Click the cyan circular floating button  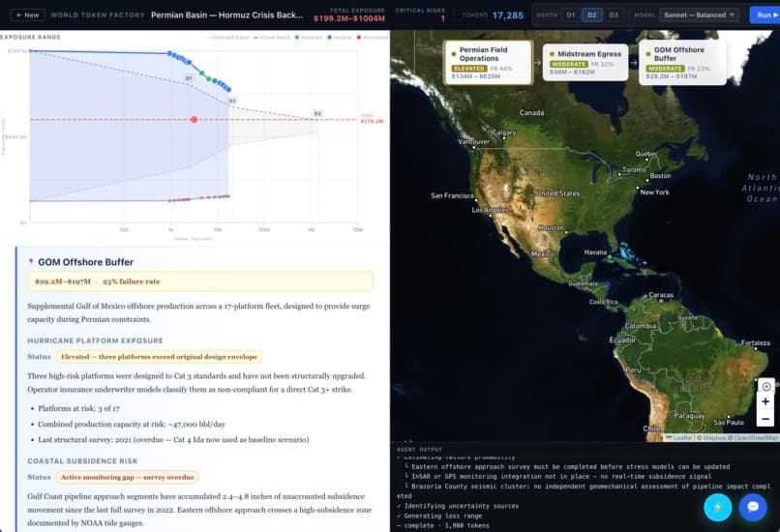[717, 507]
